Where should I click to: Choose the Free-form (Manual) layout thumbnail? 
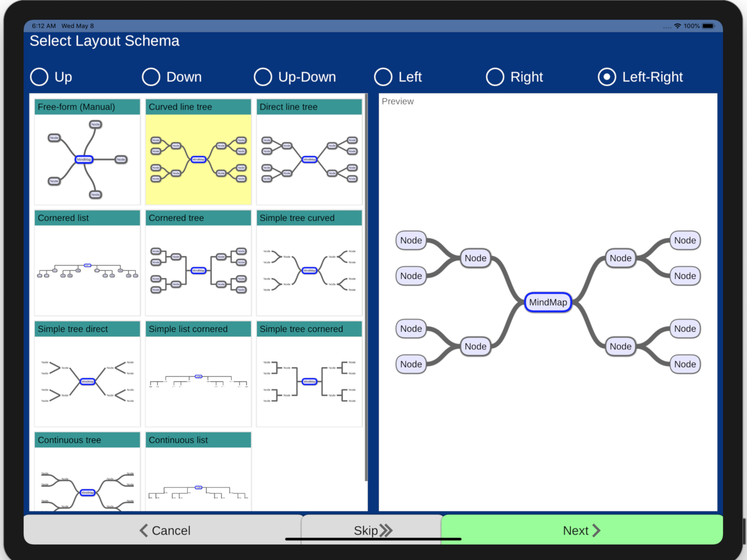pyautogui.click(x=87, y=152)
